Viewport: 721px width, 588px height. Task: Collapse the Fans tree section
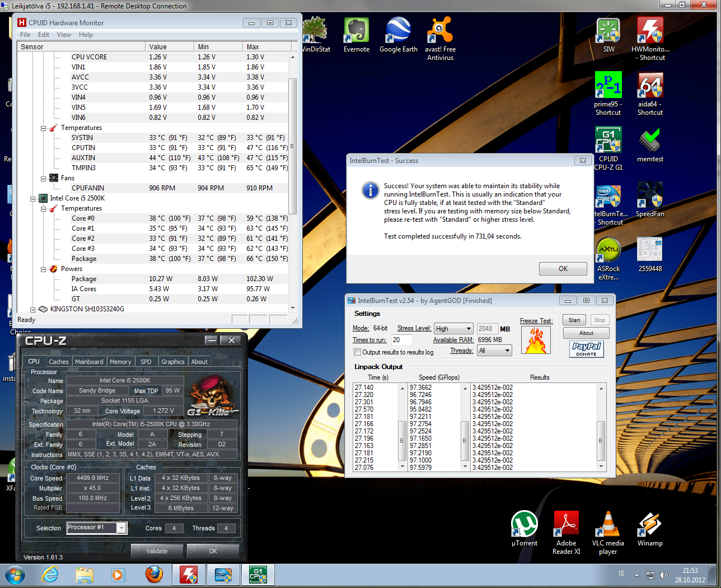point(44,178)
